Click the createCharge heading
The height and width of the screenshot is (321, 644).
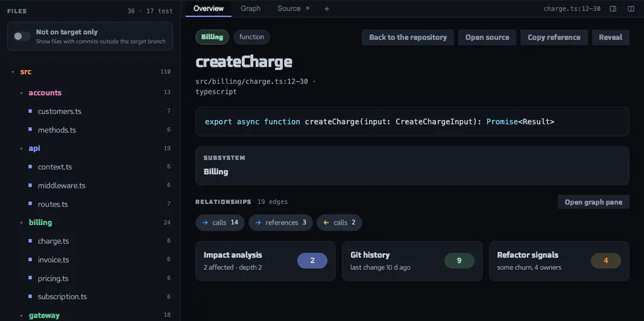(x=244, y=62)
